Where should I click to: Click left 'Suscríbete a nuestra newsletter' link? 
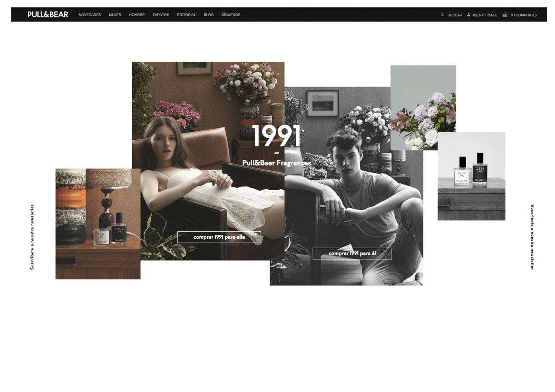(32, 237)
